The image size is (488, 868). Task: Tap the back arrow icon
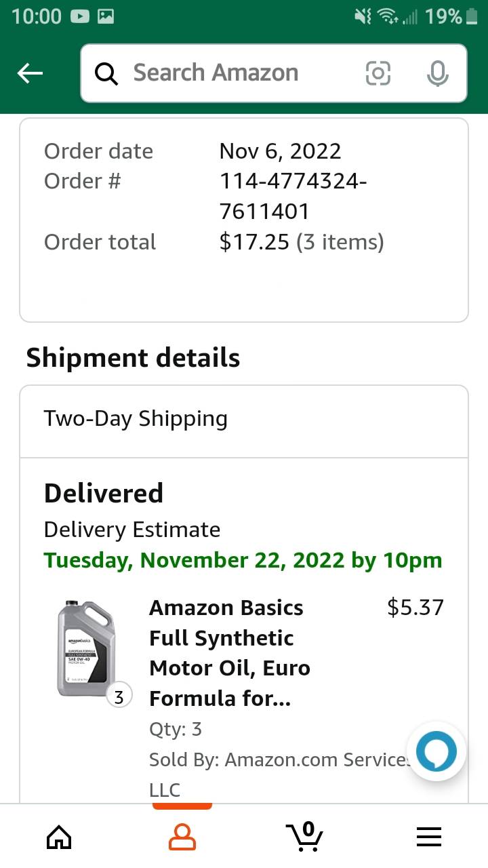tap(30, 73)
